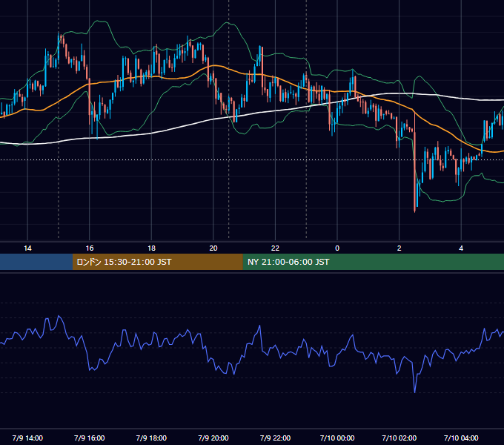Click the 7/10 02:00 date label
Viewport: 504px width, 445px height.
(x=399, y=438)
